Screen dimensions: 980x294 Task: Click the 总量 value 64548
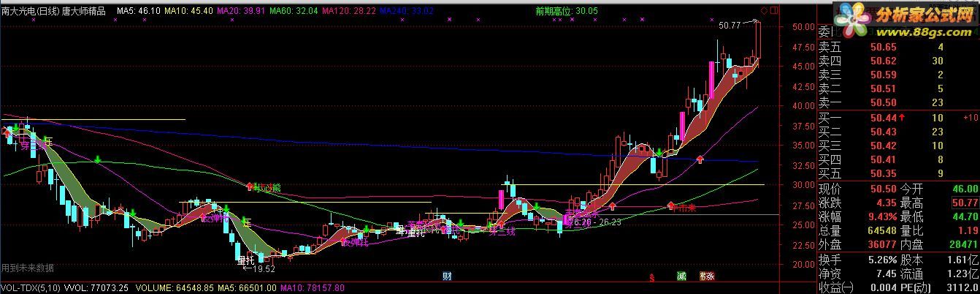pos(881,230)
